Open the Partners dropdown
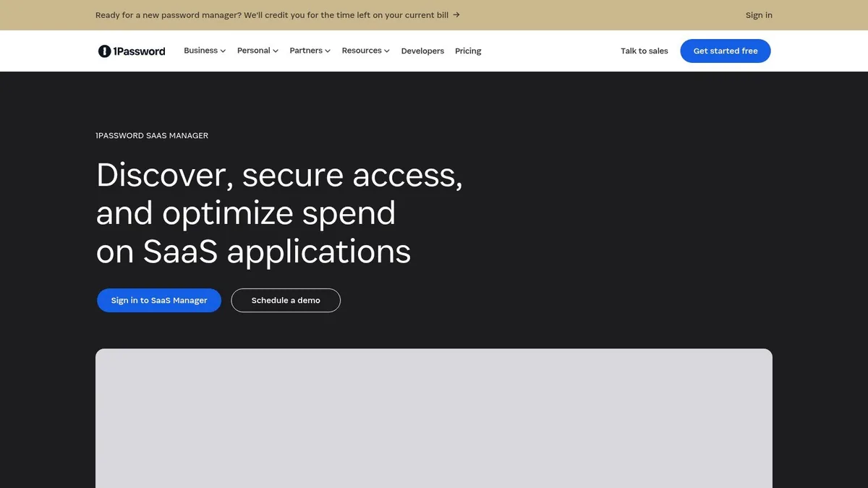 click(x=310, y=51)
